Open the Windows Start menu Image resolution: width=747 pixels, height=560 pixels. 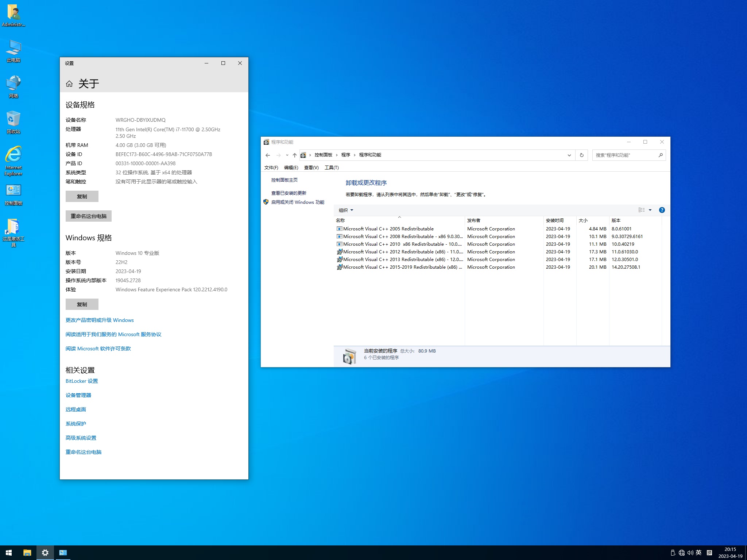pos(9,553)
